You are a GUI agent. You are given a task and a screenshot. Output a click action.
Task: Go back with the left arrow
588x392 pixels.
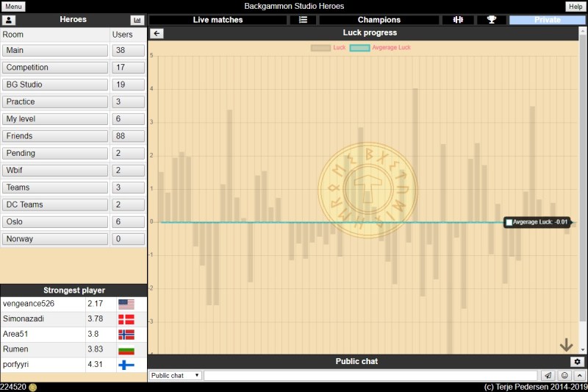pos(157,33)
